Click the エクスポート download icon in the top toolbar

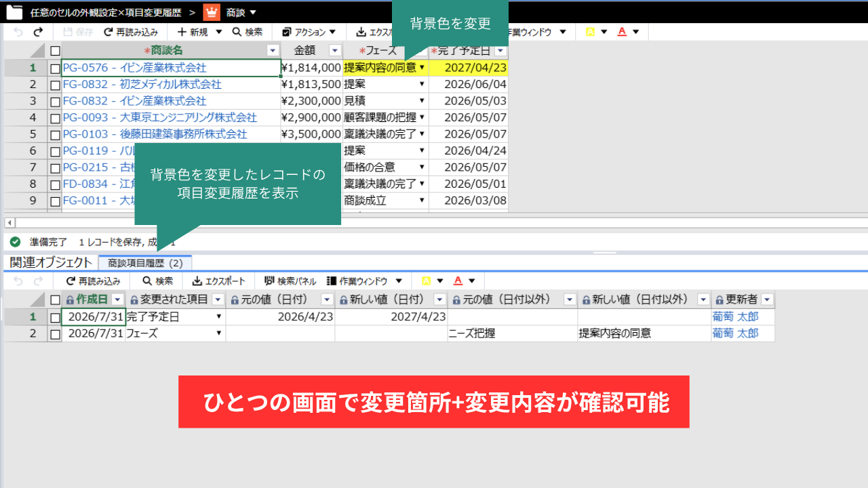tap(361, 32)
